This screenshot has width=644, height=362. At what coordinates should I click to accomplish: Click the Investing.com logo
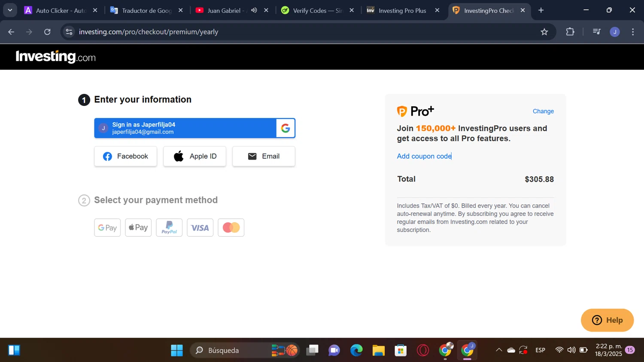pyautogui.click(x=56, y=57)
